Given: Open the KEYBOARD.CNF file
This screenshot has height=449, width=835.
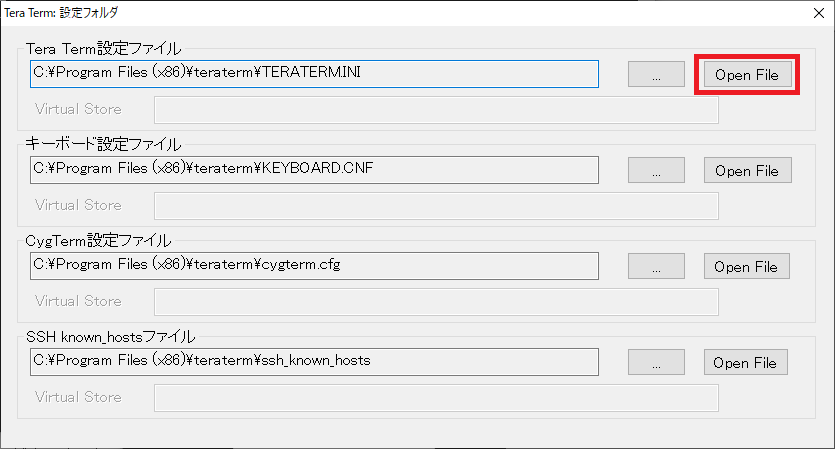Looking at the screenshot, I should [746, 171].
